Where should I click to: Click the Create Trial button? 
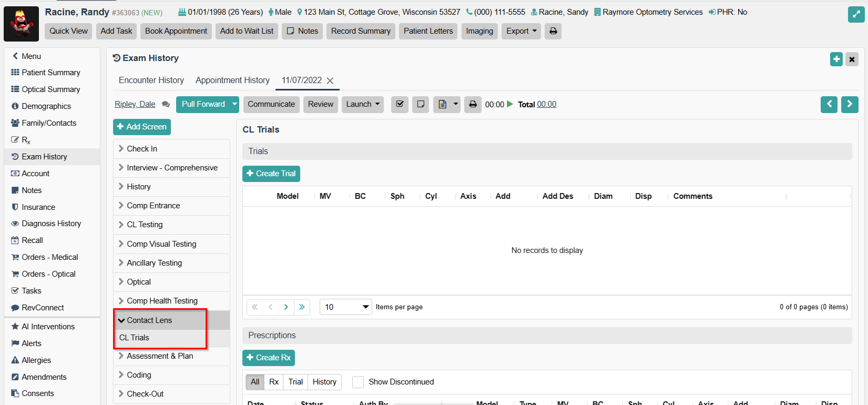pyautogui.click(x=271, y=174)
